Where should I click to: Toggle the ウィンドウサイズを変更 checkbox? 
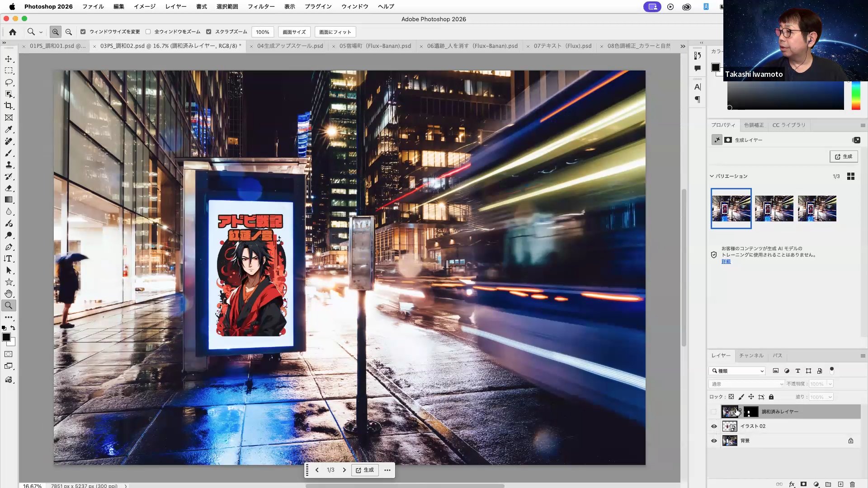tap(83, 32)
